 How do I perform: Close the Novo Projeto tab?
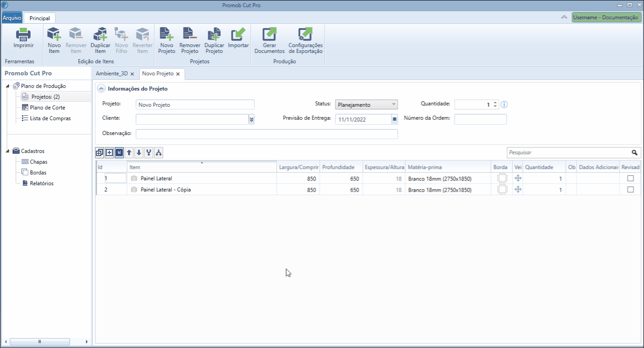[178, 74]
